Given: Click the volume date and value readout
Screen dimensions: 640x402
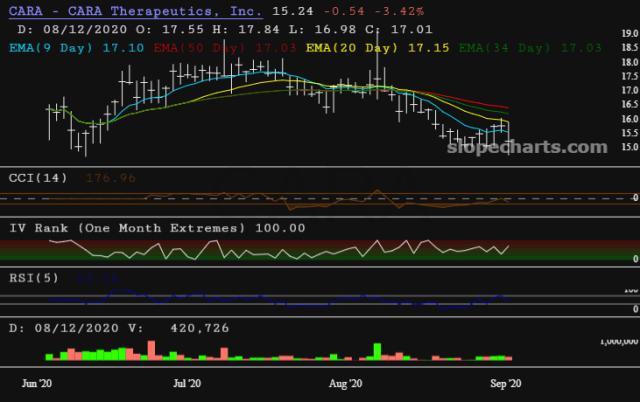Looking at the screenshot, I should click(113, 326).
